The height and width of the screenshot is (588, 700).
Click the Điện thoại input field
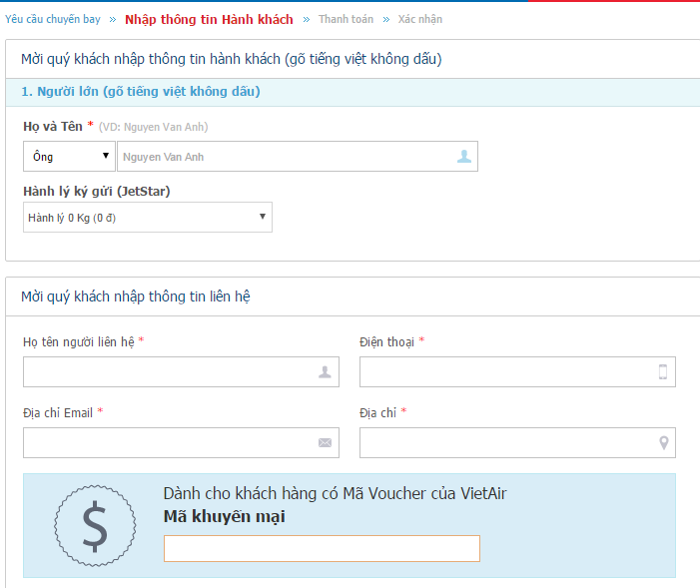click(x=505, y=372)
